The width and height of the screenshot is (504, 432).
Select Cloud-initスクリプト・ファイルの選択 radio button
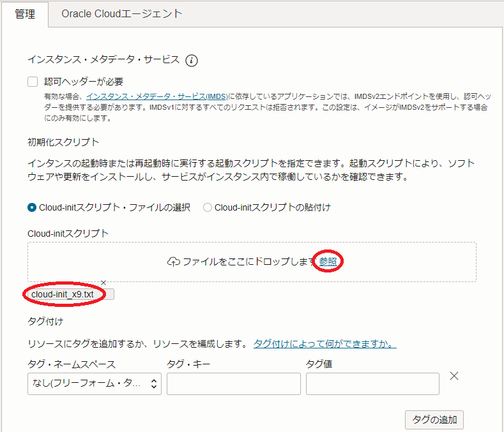pos(32,207)
